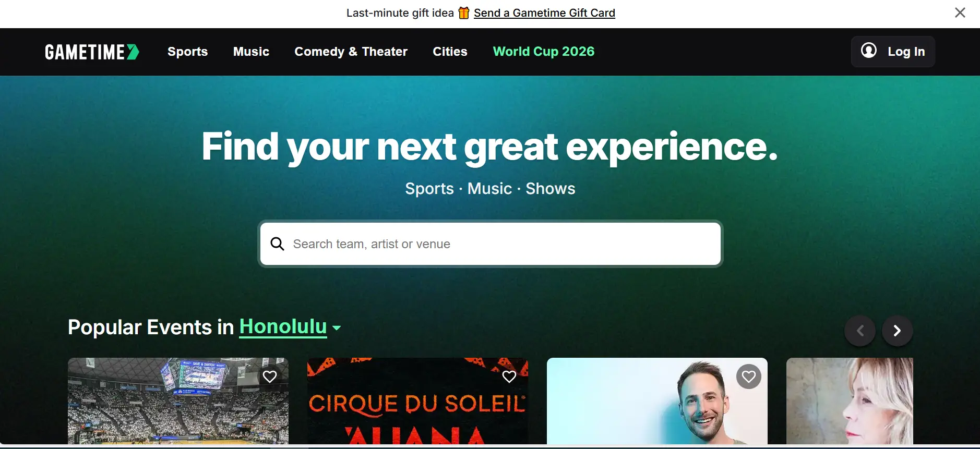Open the Cities menu
The height and width of the screenshot is (449, 980).
450,52
